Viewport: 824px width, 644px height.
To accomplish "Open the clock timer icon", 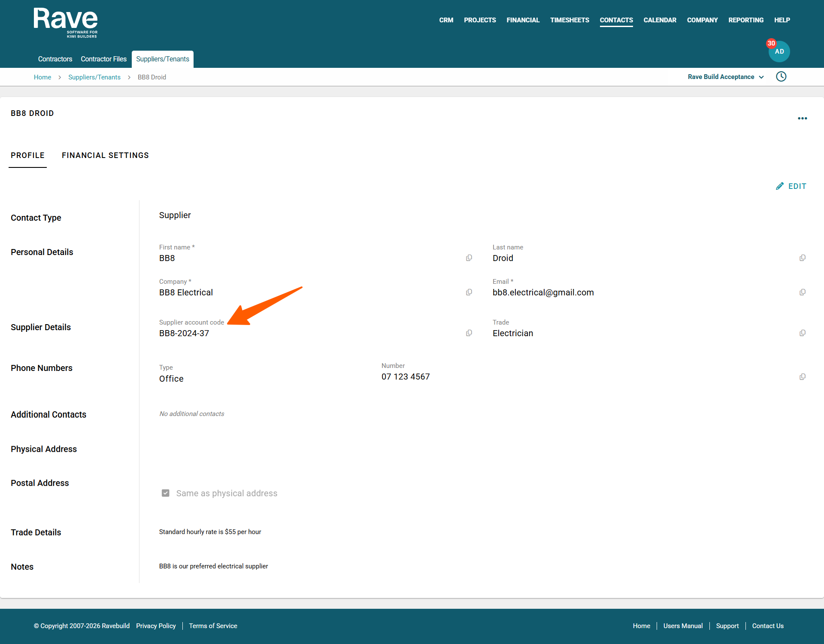I will (781, 77).
